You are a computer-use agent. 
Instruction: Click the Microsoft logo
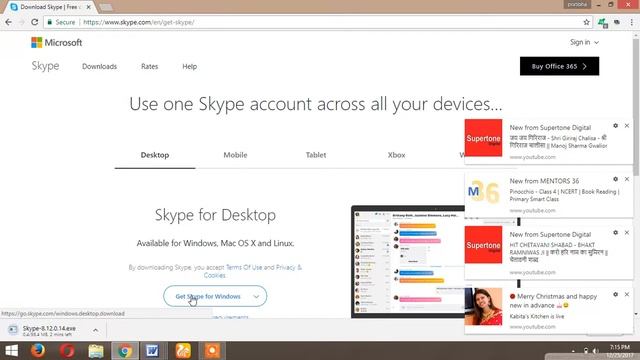[x=57, y=42]
